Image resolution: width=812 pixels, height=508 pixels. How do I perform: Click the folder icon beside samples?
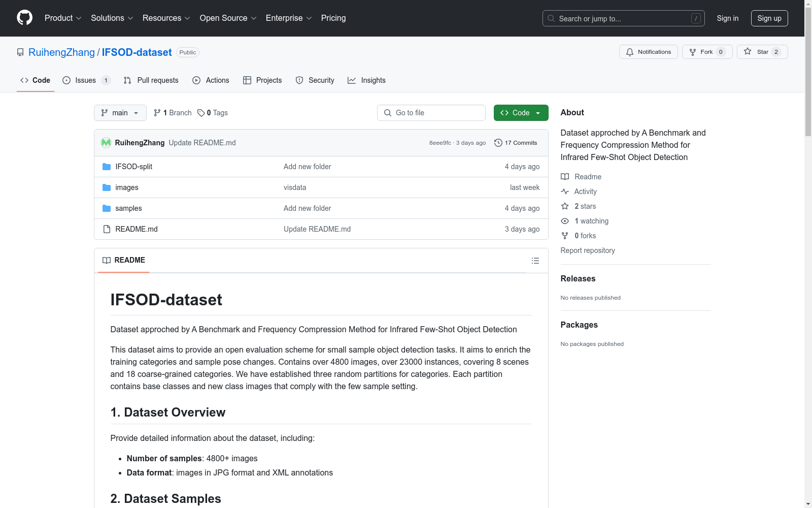click(x=107, y=208)
